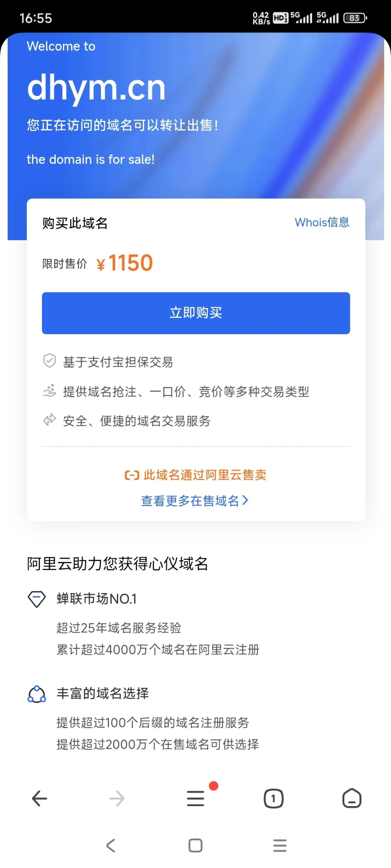Tap the dhym.cn domain title
The width and height of the screenshot is (391, 868).
click(96, 88)
